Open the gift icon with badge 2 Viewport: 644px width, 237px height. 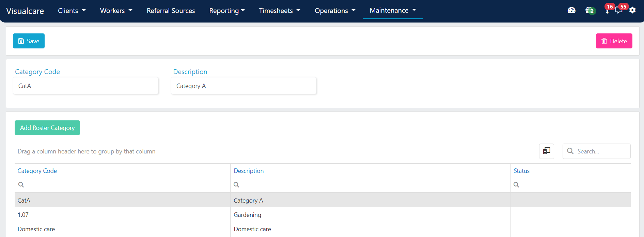point(590,11)
